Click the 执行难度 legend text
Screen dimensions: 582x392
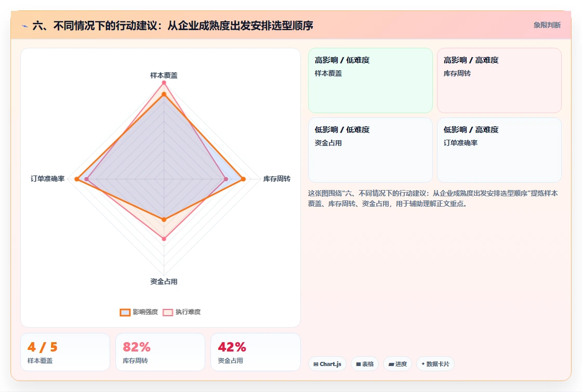[x=188, y=312]
